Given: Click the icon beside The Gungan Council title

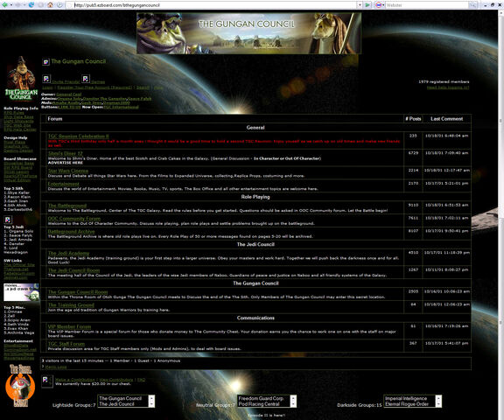Looking at the screenshot, I should click(x=46, y=62).
